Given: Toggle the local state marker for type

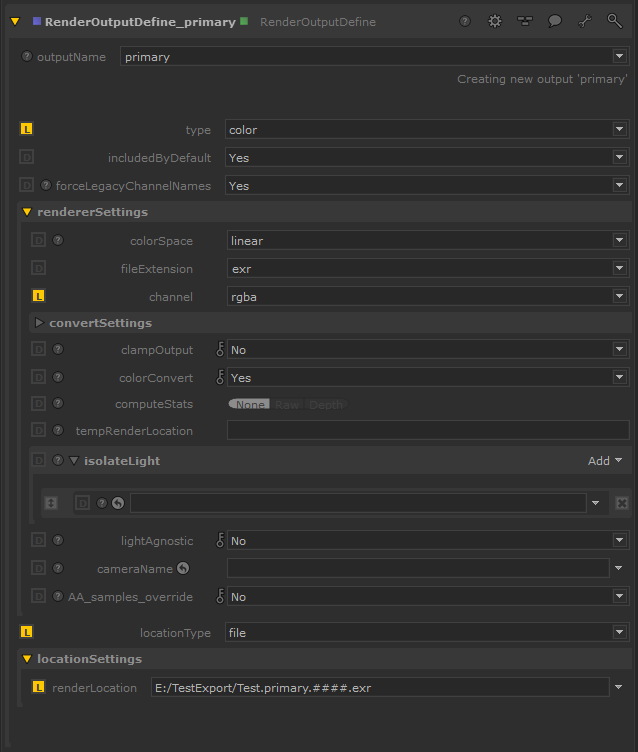Looking at the screenshot, I should pyautogui.click(x=27, y=130).
